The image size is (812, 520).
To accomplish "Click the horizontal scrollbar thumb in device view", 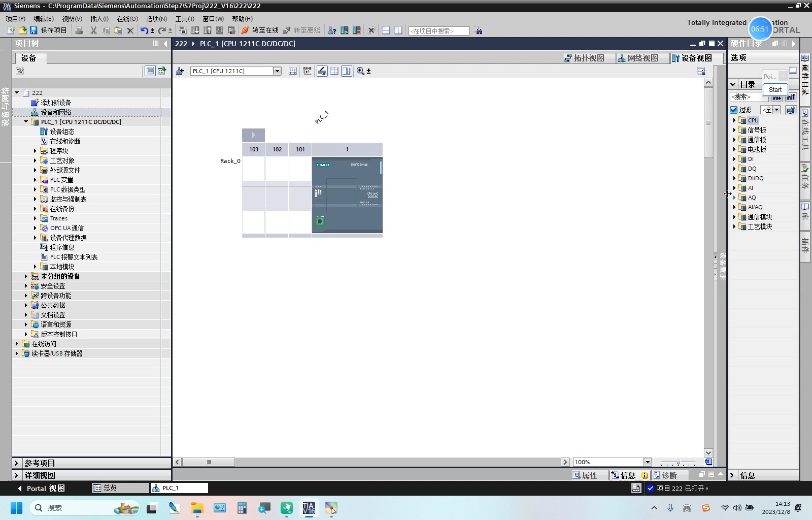I will 209,462.
